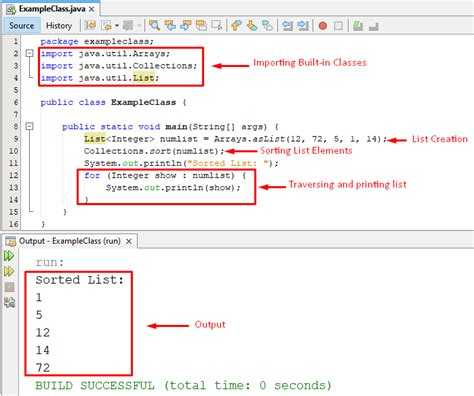Toggle Bookmark on current line
Image resolution: width=474 pixels, height=396 pixels.
(267, 25)
